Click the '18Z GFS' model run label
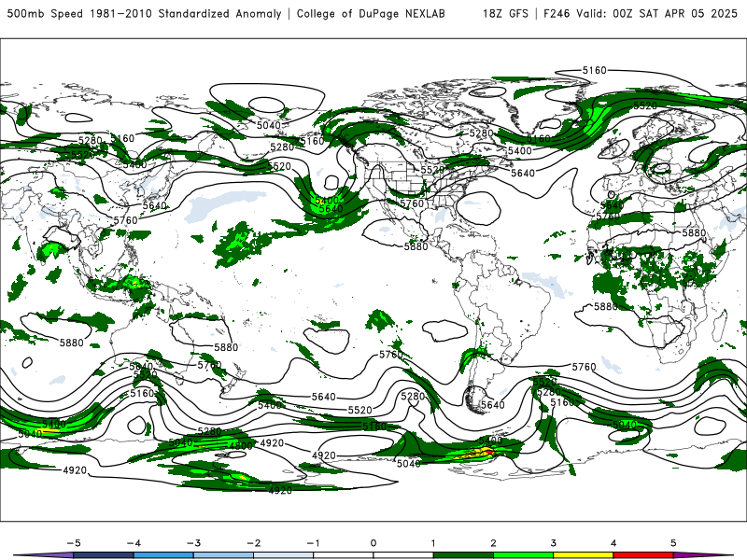 point(505,13)
